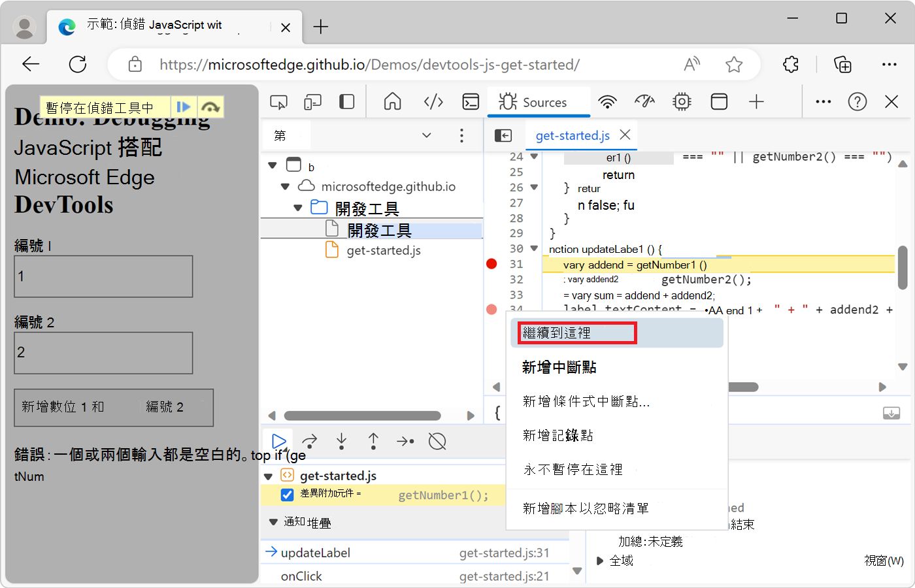Hide the navigator pane icon

coord(503,135)
